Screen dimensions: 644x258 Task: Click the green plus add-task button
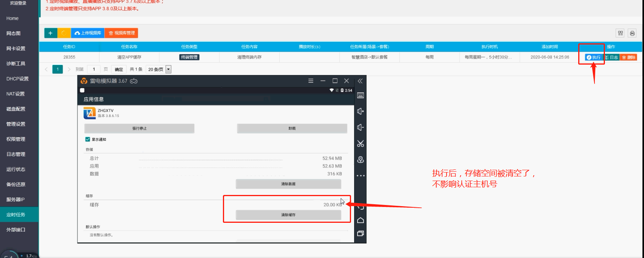click(x=51, y=33)
